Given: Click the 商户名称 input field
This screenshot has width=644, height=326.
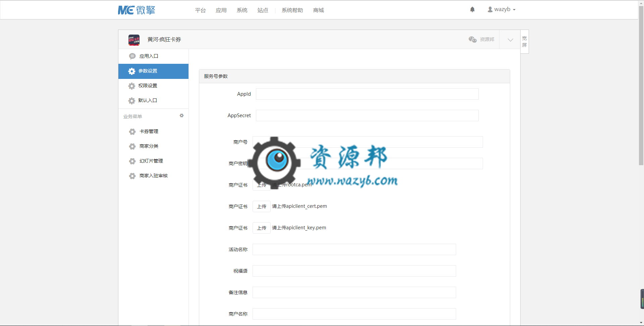Looking at the screenshot, I should [x=354, y=314].
